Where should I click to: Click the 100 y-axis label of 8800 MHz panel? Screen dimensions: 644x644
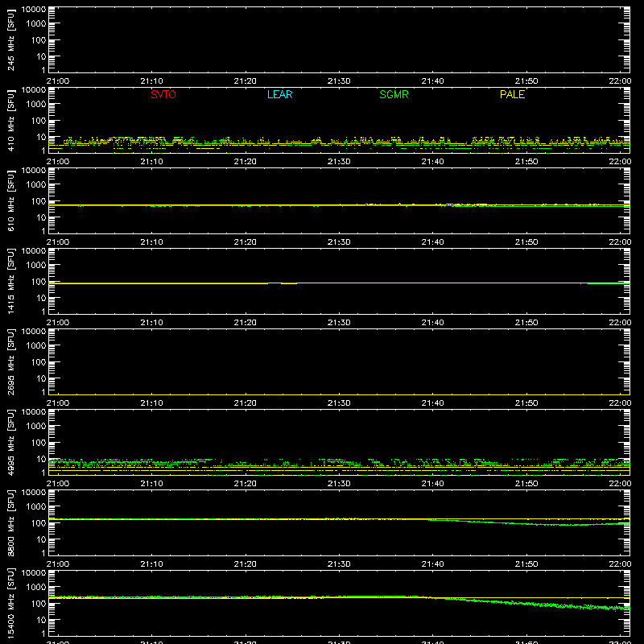[x=39, y=523]
